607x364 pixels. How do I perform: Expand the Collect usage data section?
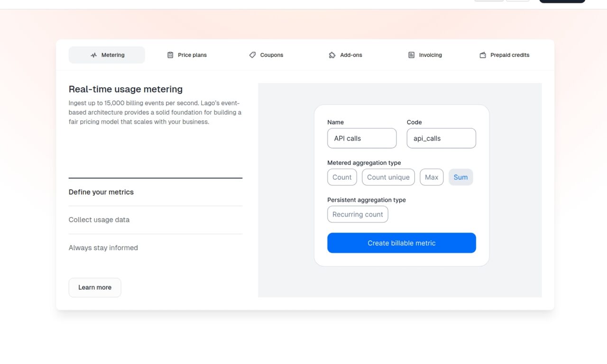click(156, 220)
